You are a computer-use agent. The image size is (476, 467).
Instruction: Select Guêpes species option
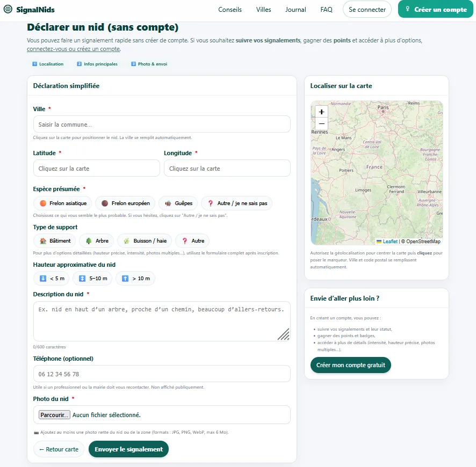click(x=178, y=203)
